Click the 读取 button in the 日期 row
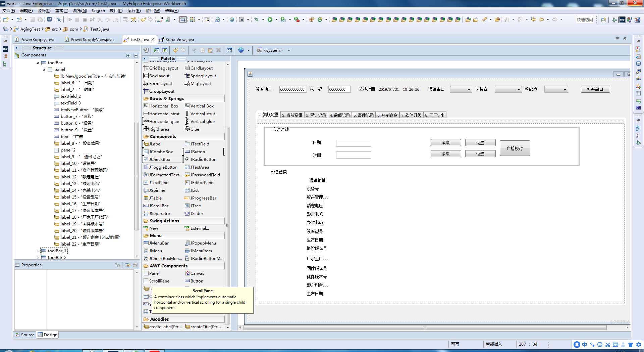Image resolution: width=644 pixels, height=352 pixels. 446,143
